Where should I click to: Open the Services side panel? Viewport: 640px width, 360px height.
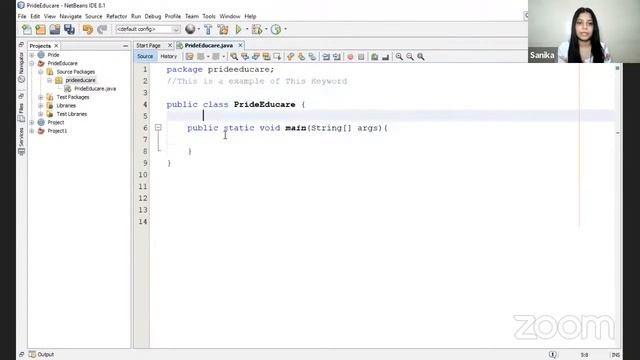tap(21, 141)
